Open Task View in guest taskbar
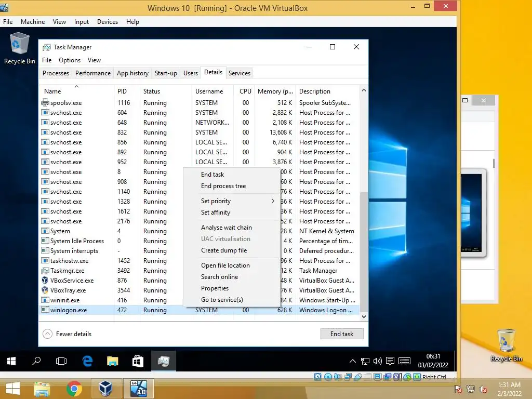This screenshot has height=399, width=532. (x=61, y=361)
